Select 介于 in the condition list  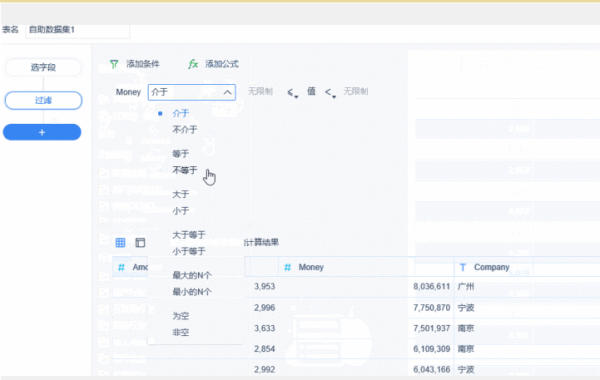click(181, 113)
